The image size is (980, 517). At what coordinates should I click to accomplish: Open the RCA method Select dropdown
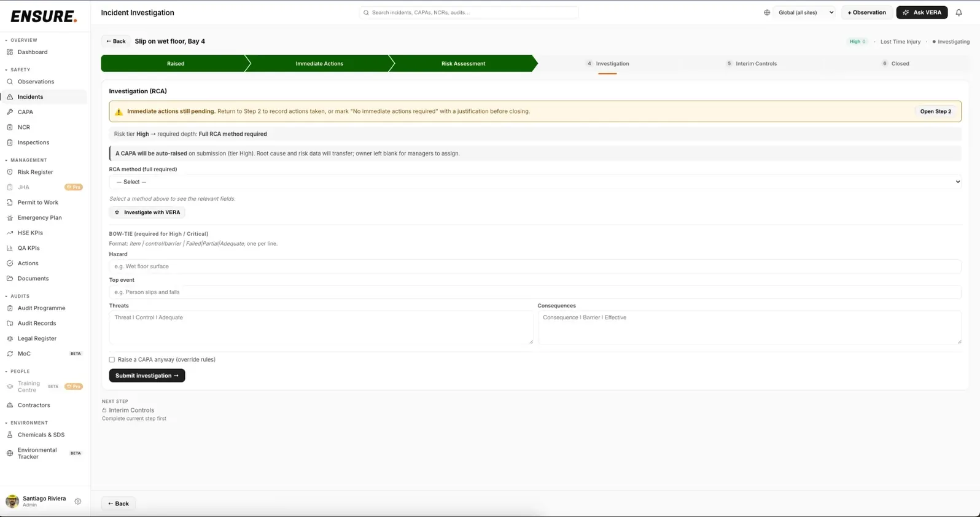pyautogui.click(x=535, y=182)
